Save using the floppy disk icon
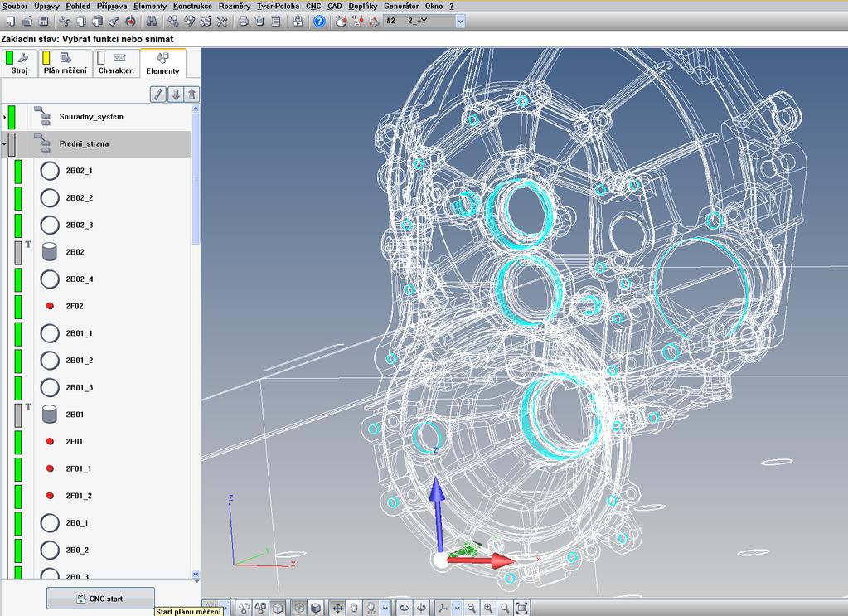This screenshot has height=616, width=848. tap(44, 21)
